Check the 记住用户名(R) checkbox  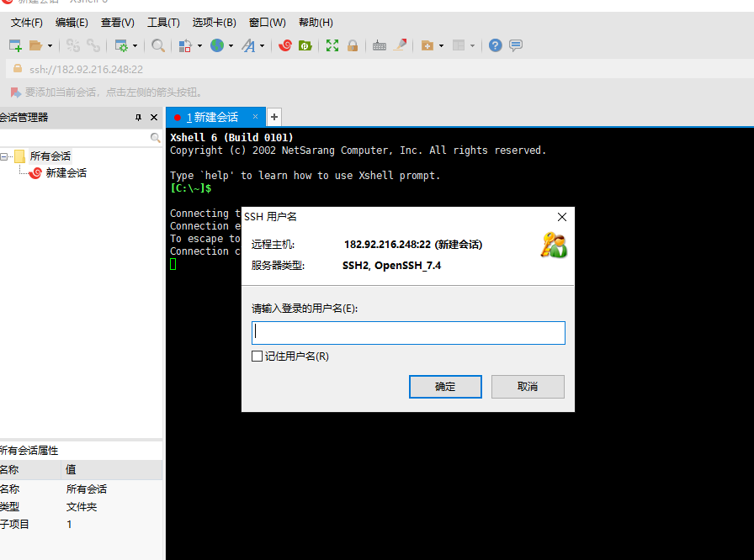point(258,356)
